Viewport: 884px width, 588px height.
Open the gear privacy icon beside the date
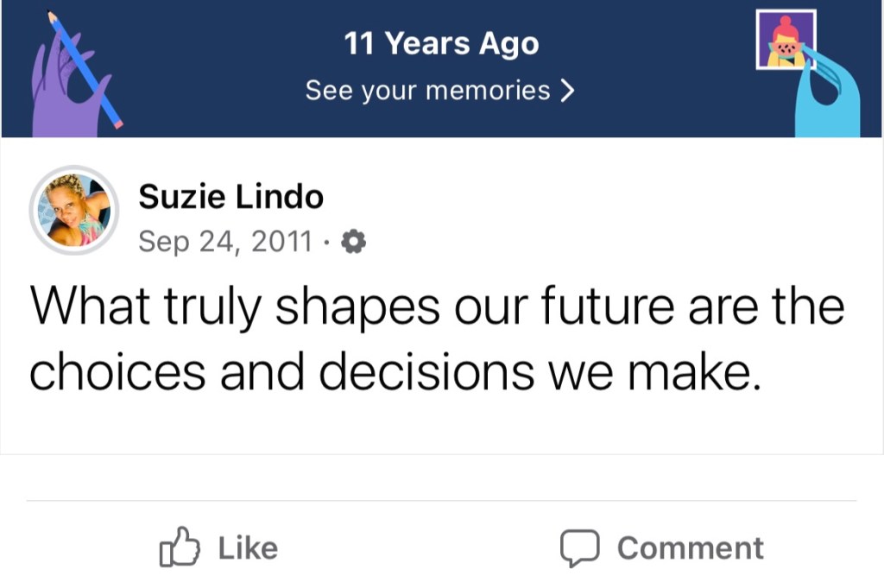click(354, 243)
